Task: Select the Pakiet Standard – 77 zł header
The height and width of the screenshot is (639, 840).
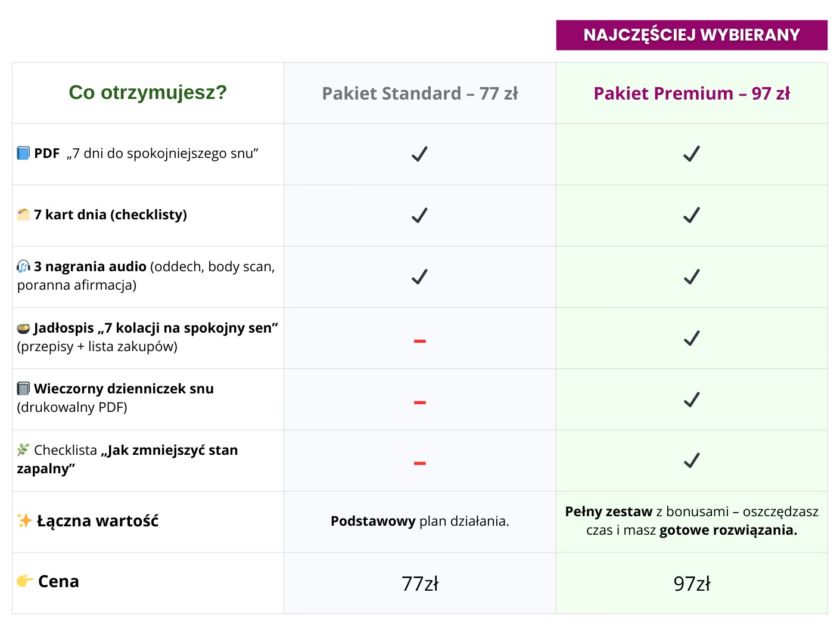Action: click(x=420, y=94)
